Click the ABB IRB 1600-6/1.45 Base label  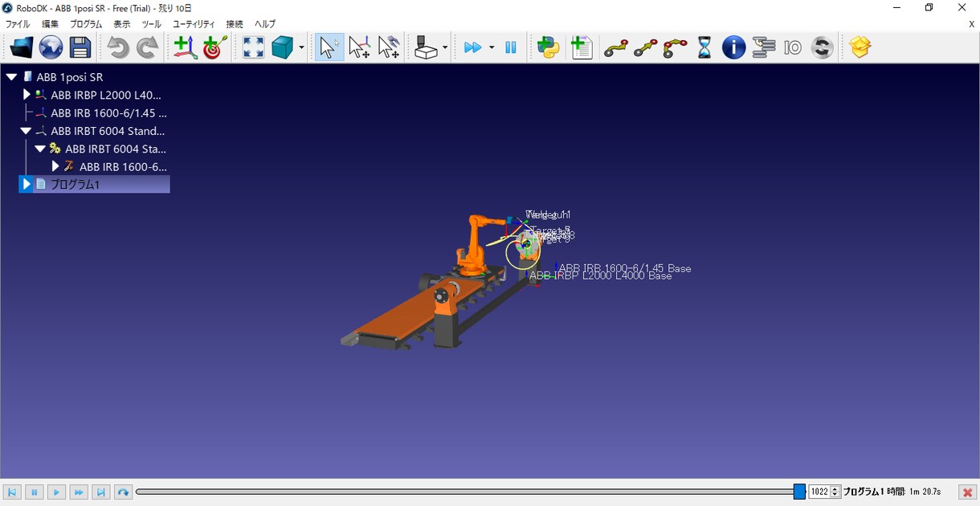click(625, 268)
